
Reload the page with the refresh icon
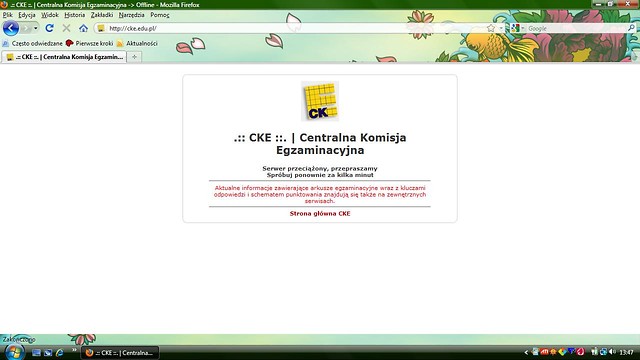[x=49, y=28]
